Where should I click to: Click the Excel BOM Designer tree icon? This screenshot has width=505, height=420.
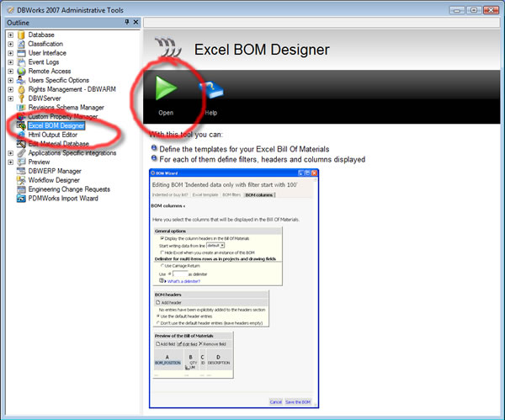[x=21, y=125]
